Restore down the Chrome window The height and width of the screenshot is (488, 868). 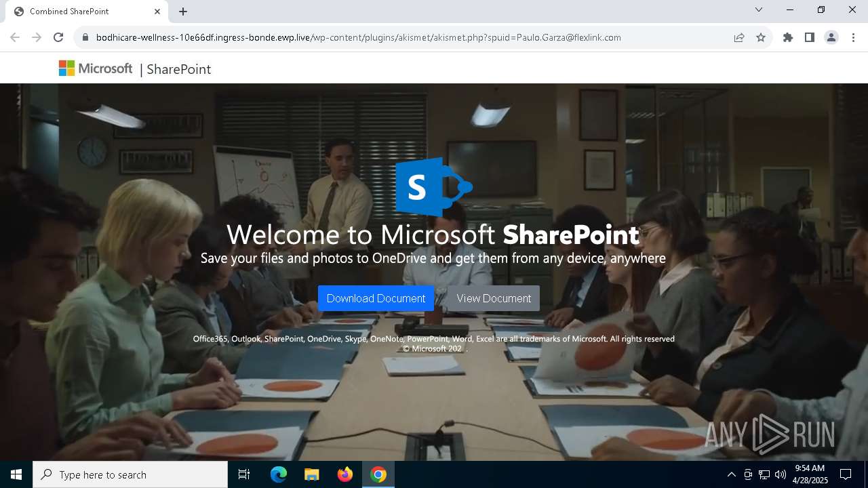(821, 9)
